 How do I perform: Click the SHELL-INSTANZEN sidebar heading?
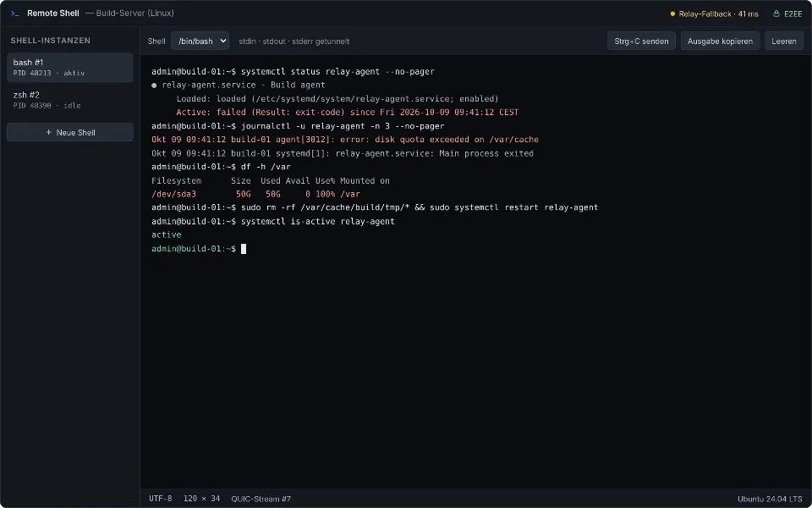51,41
